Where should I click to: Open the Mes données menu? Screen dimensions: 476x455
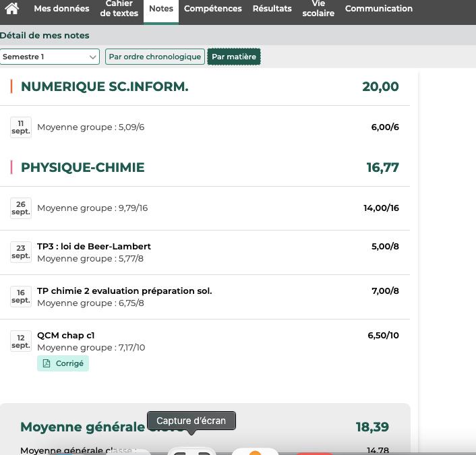[x=61, y=9]
